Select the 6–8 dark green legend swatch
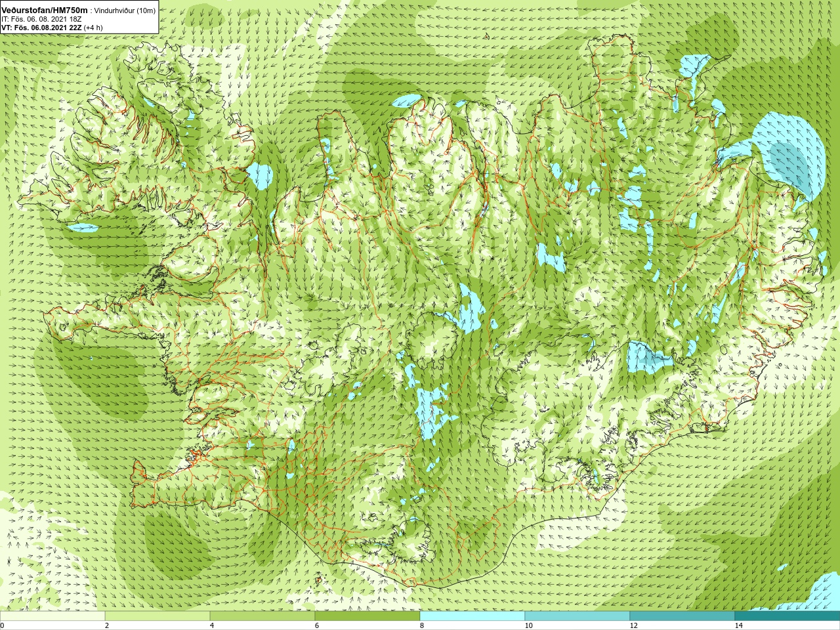 pyautogui.click(x=367, y=616)
